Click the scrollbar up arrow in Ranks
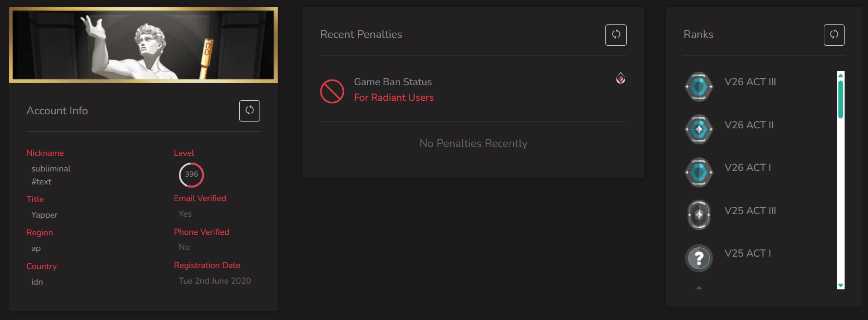The width and height of the screenshot is (868, 320). click(840, 75)
